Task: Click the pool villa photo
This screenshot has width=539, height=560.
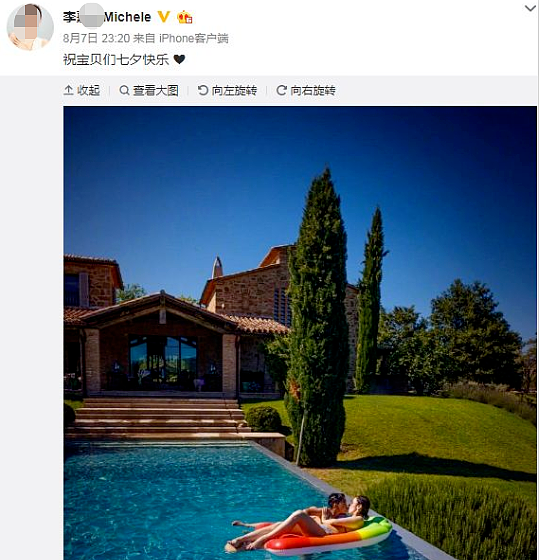Action: (300, 333)
